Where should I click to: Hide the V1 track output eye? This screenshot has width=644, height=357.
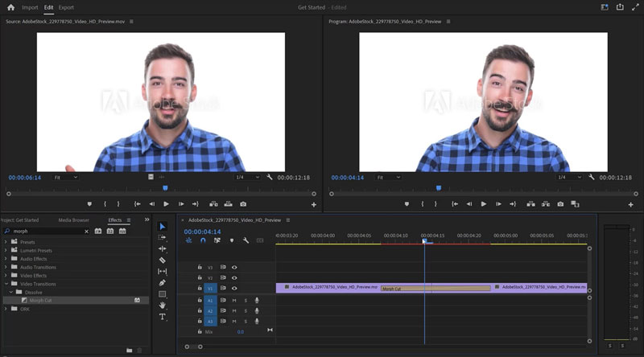coord(234,288)
